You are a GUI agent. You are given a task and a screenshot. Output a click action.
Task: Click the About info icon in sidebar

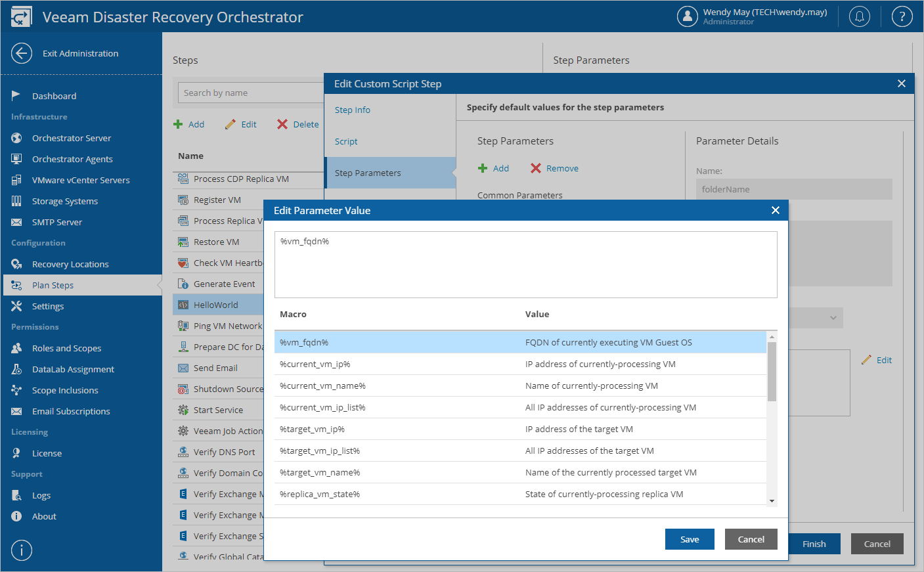pyautogui.click(x=16, y=516)
